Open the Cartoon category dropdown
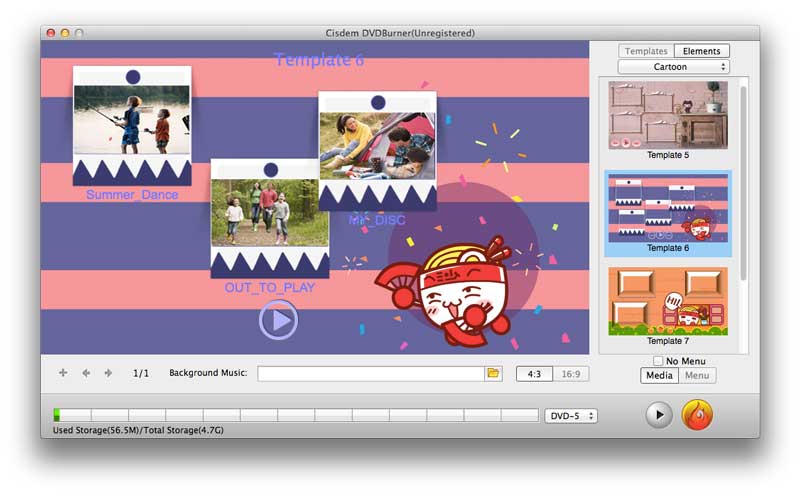This screenshot has height=494, width=800. (673, 67)
